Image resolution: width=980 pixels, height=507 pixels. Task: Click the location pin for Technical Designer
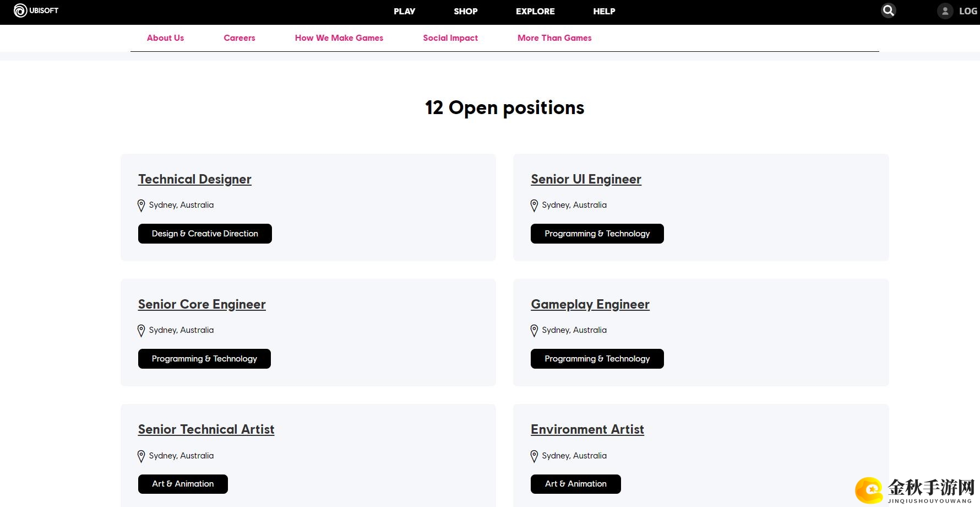(141, 206)
